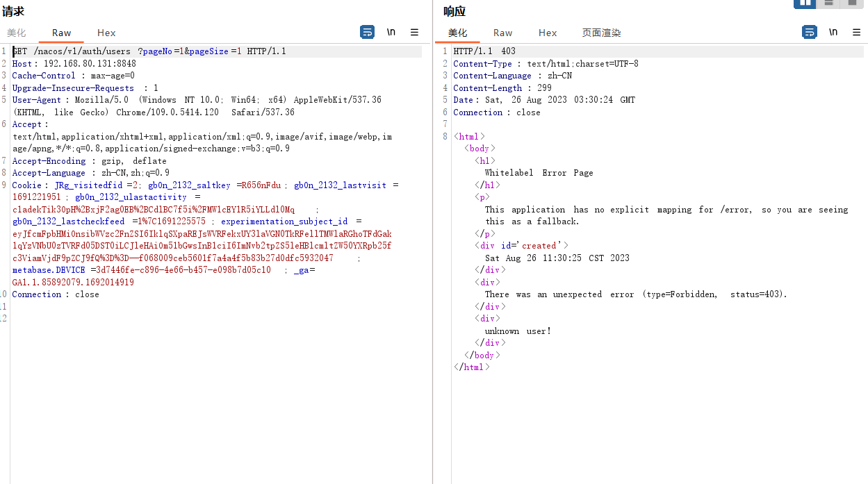Open the response panel hamburger menu

[x=856, y=32]
